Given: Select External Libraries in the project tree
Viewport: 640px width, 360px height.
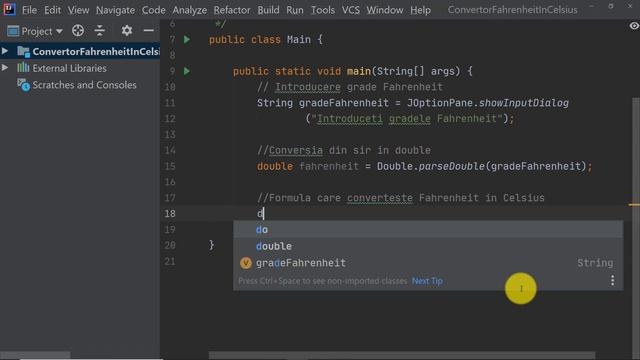Looking at the screenshot, I should click(x=69, y=68).
